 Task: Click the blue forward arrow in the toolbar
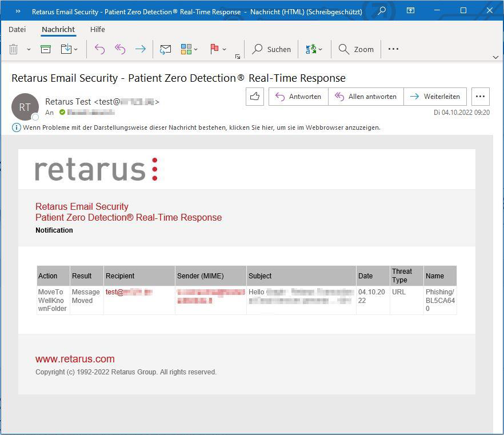pos(140,49)
